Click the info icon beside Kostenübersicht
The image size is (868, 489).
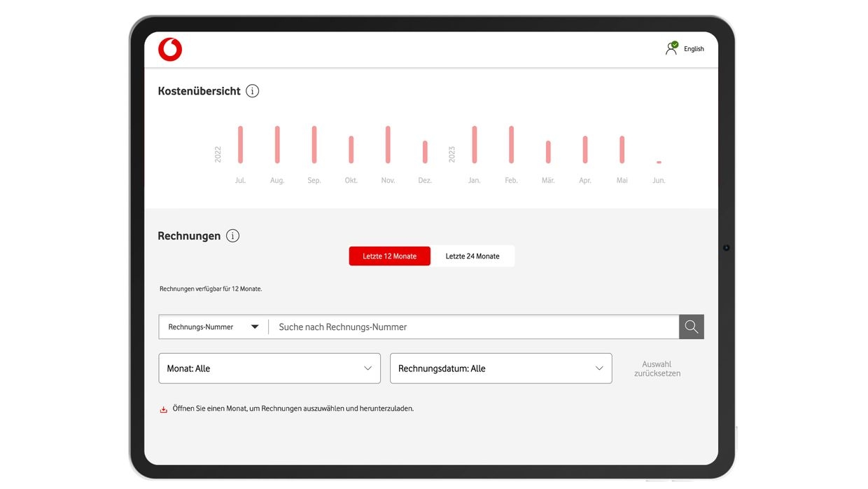(253, 91)
